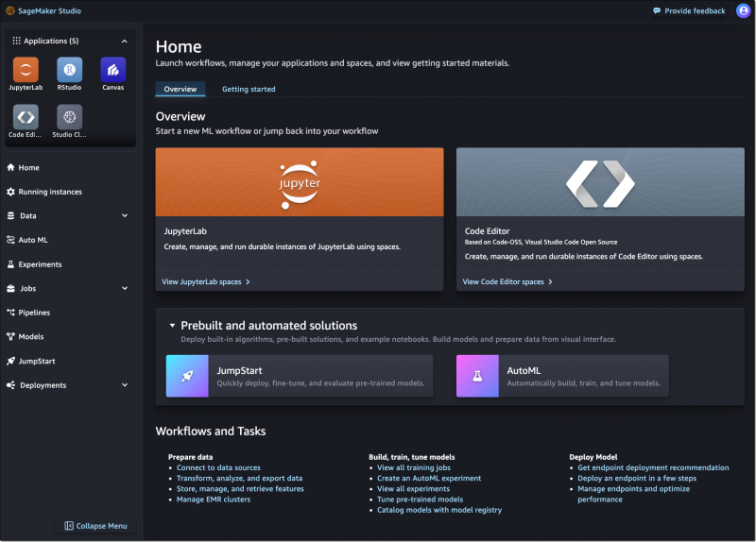Open the Canvas application icon
This screenshot has height=542, width=756.
click(113, 70)
